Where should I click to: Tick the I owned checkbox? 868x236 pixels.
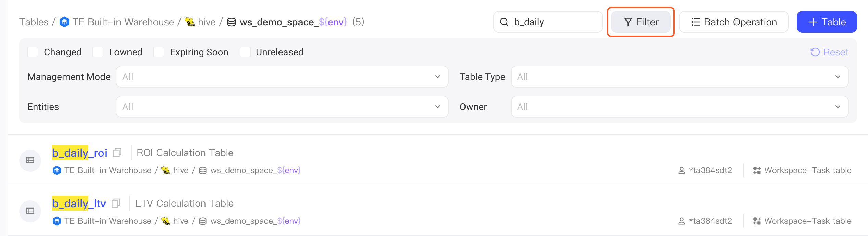coord(98,52)
